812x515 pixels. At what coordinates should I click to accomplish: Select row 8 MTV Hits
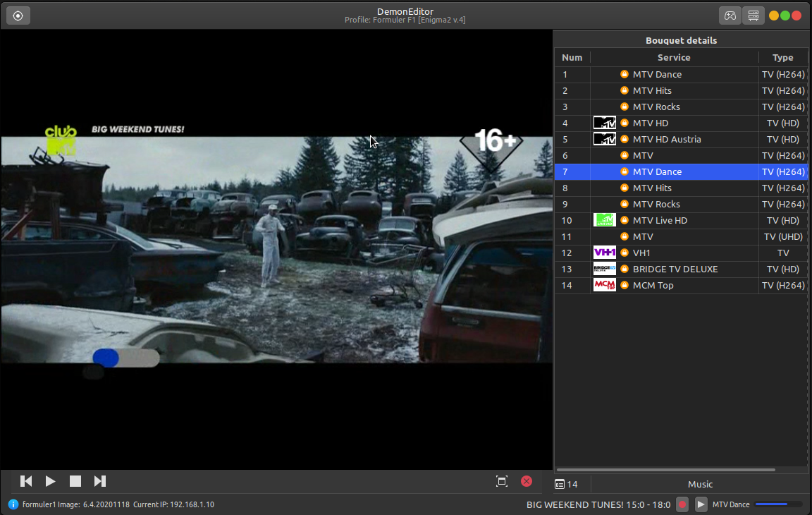point(681,188)
